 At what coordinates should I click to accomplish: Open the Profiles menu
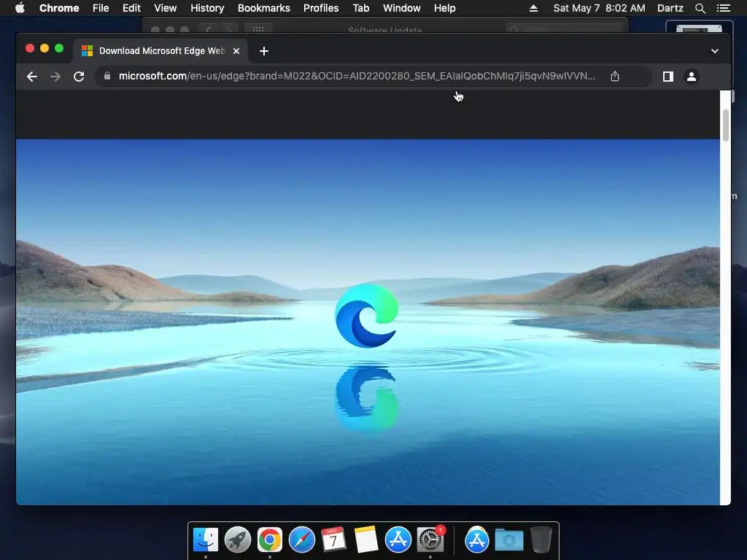point(321,8)
